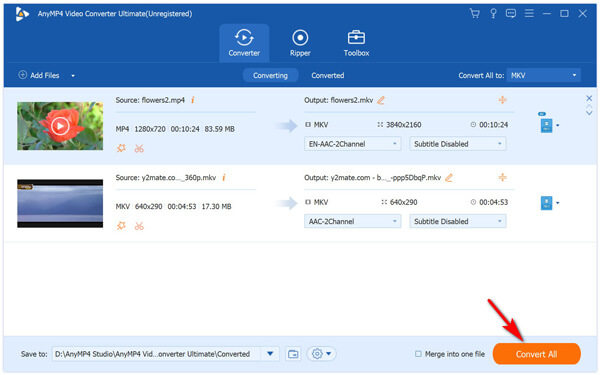Image resolution: width=600 pixels, height=375 pixels.
Task: Click the 640x290 output resolution
Action: tap(403, 202)
